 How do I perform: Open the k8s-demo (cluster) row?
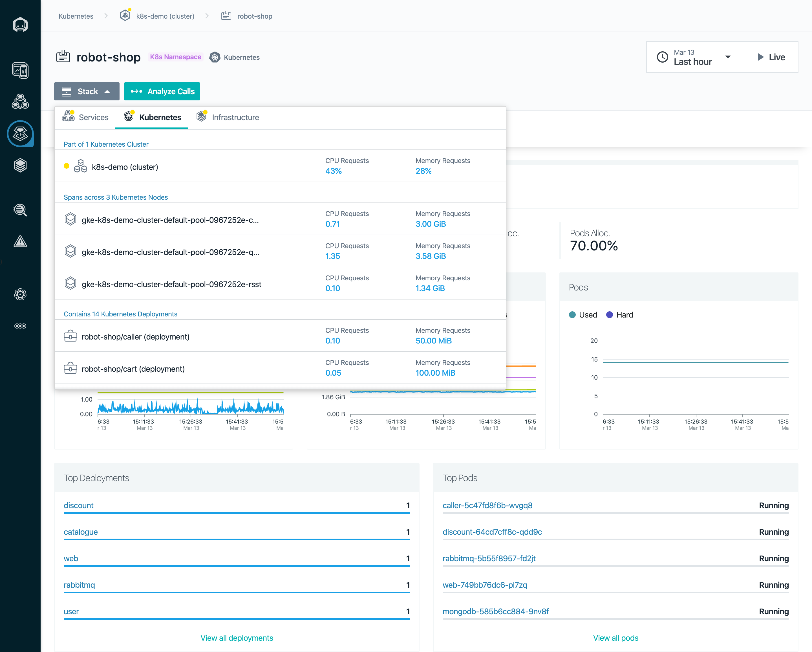tap(280, 166)
